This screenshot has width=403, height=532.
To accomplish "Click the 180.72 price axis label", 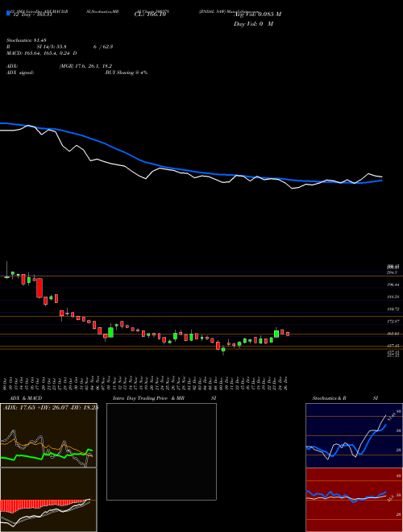I will click(393, 309).
